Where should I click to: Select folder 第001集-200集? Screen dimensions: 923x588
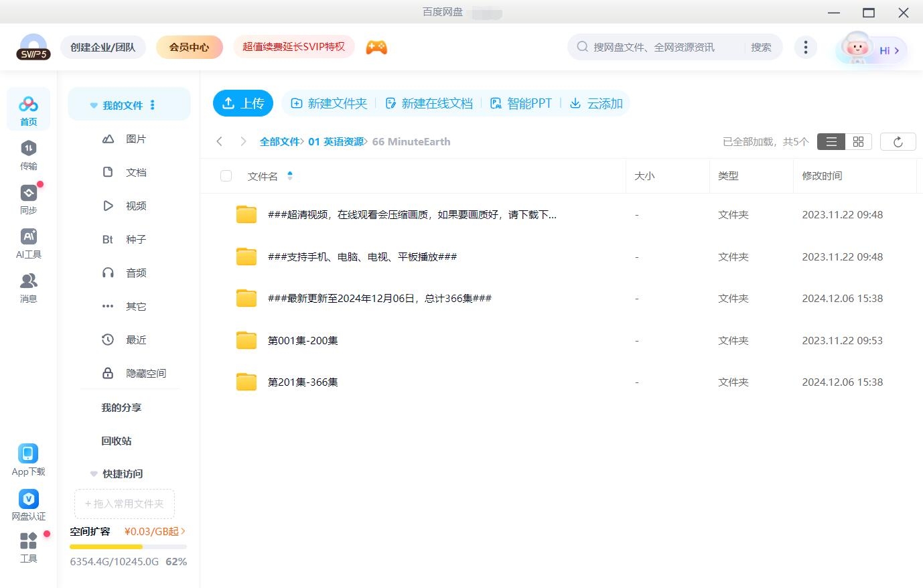pyautogui.click(x=303, y=340)
